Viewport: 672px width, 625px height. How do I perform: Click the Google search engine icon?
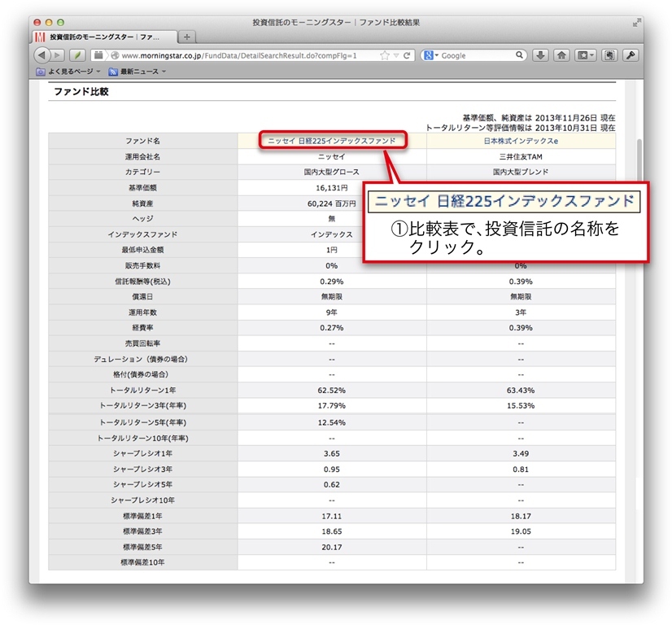tap(428, 55)
